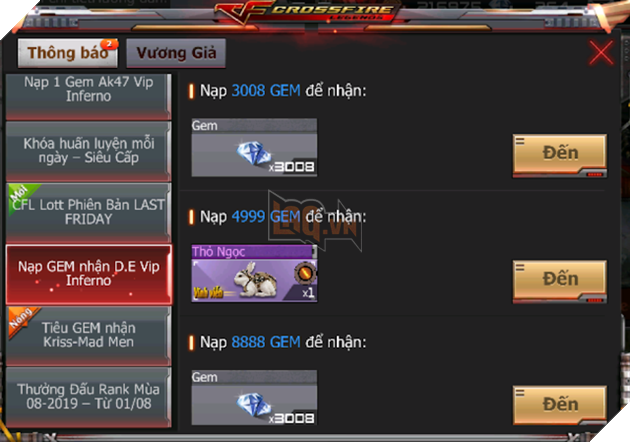
Task: Select Nạp GEM nhận D.E Vip Inferno entry
Action: point(88,274)
